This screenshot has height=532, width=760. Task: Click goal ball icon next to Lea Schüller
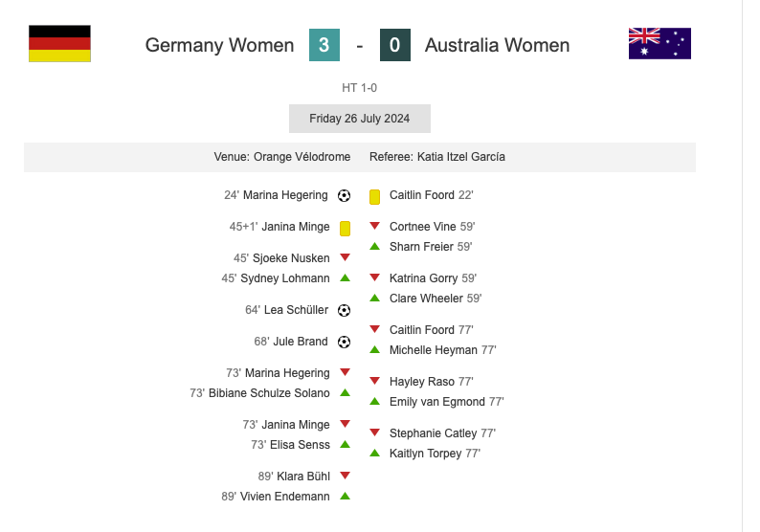tap(345, 310)
